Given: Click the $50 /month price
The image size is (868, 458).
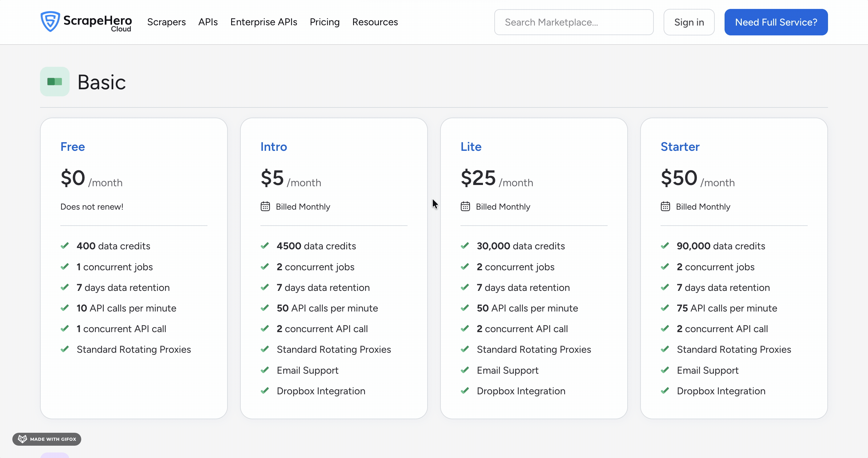Looking at the screenshot, I should tap(697, 178).
